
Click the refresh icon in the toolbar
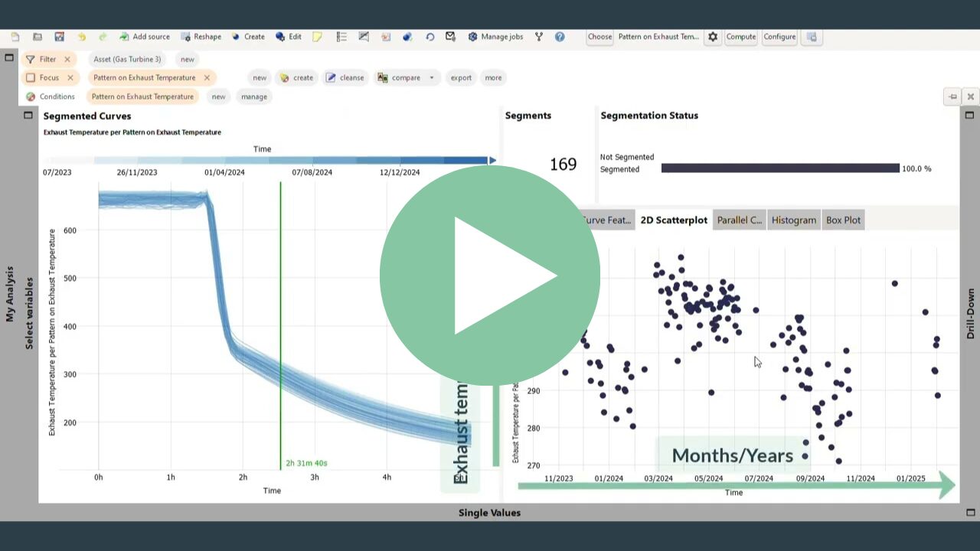click(x=430, y=37)
